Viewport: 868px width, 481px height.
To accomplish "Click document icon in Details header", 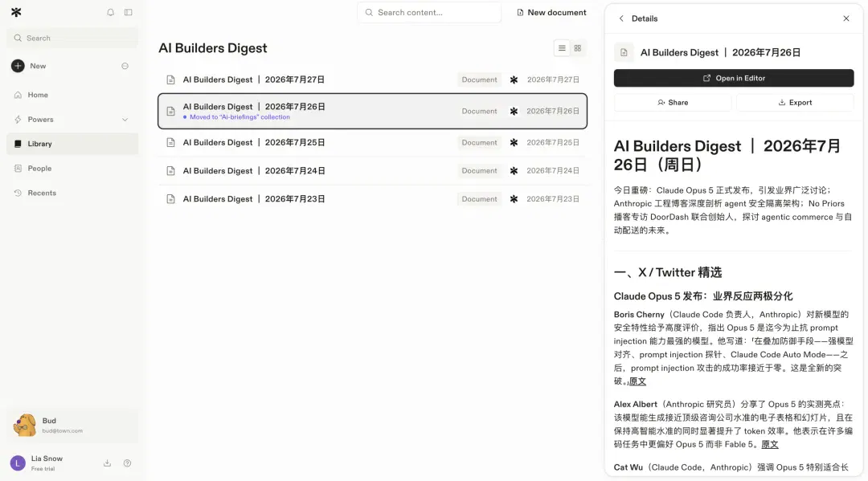I will (624, 52).
